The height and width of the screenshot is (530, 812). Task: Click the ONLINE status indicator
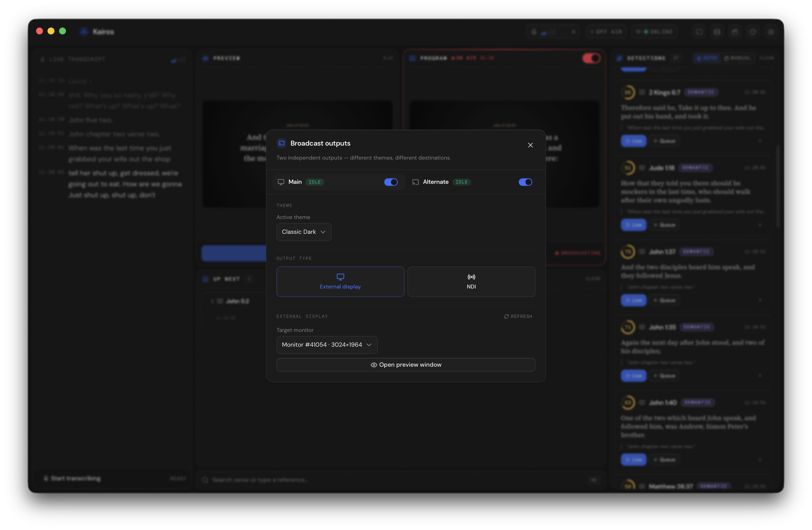click(654, 32)
